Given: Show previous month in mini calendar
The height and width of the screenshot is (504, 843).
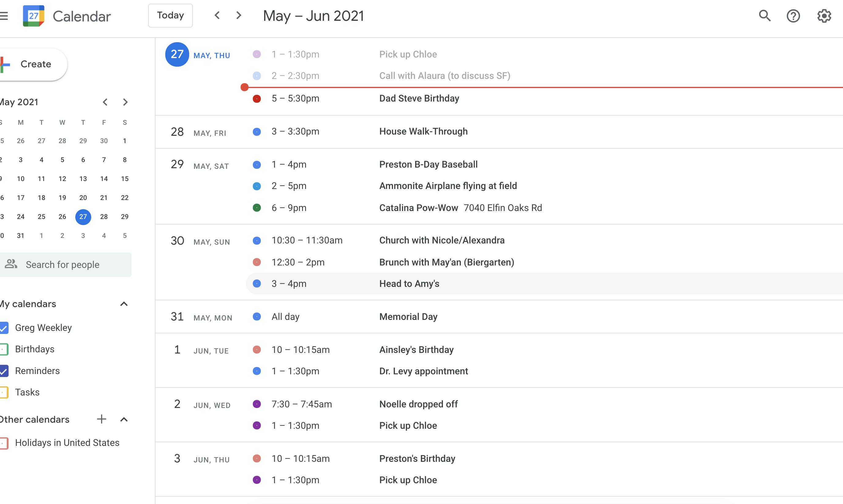Looking at the screenshot, I should pyautogui.click(x=105, y=102).
